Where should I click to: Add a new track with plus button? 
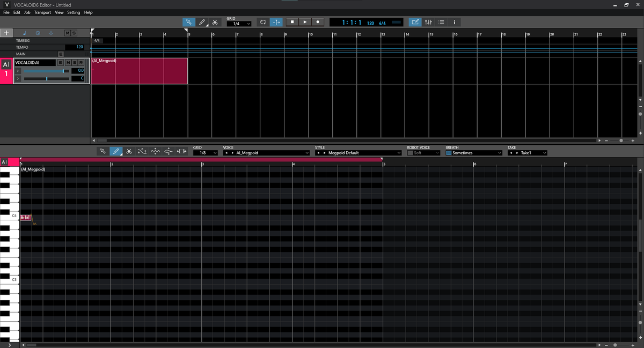click(6, 33)
